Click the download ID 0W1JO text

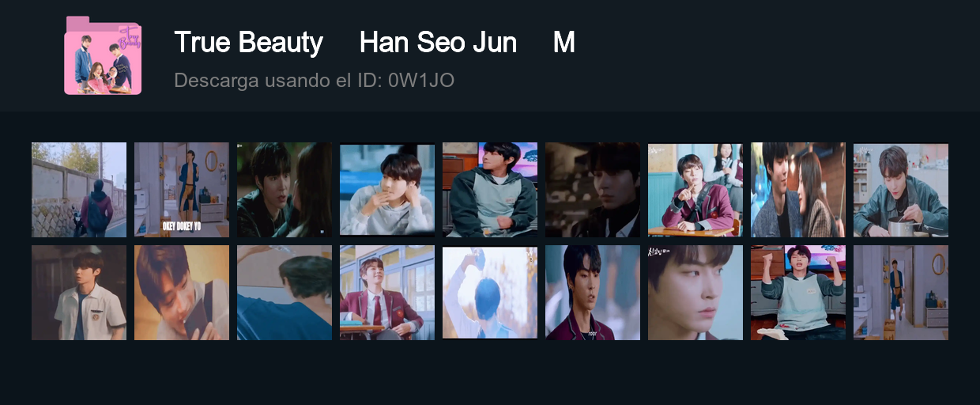421,80
